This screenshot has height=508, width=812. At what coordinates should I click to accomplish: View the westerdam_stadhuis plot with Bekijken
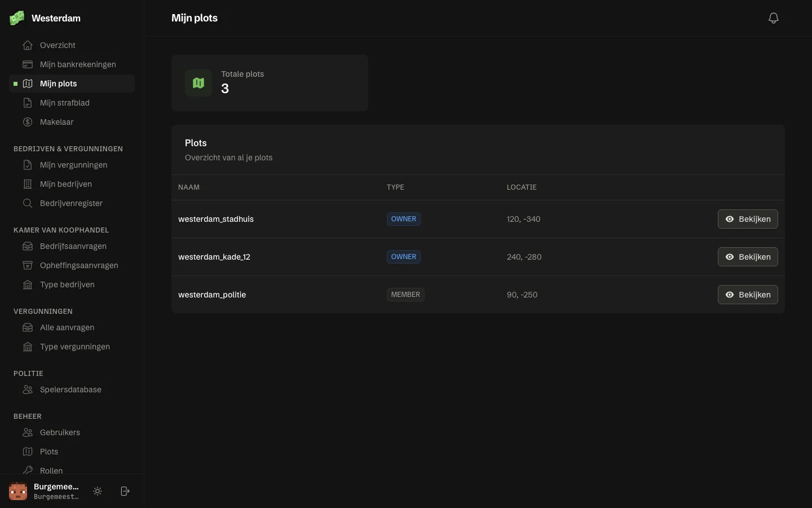[748, 219]
